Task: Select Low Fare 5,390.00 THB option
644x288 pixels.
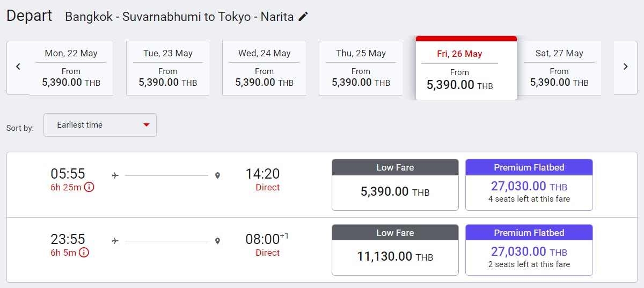Action: tap(395, 185)
